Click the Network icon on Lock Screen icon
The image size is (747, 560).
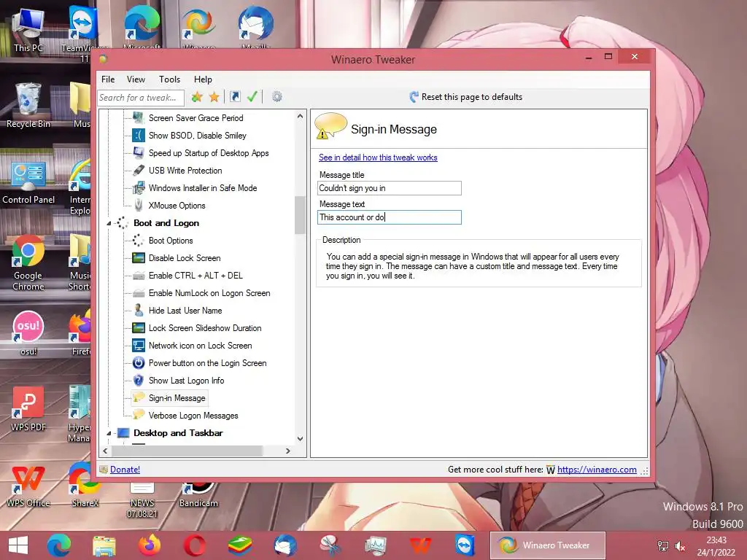139,345
